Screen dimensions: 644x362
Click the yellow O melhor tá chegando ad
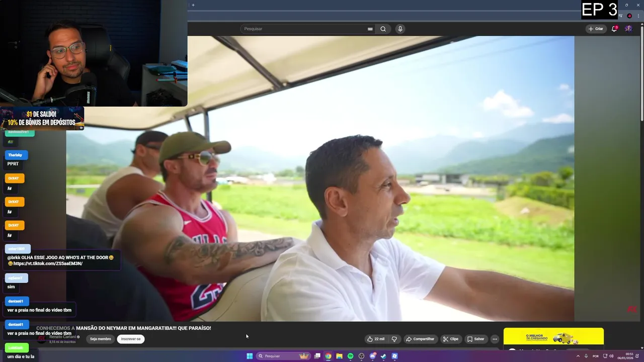coord(553,336)
